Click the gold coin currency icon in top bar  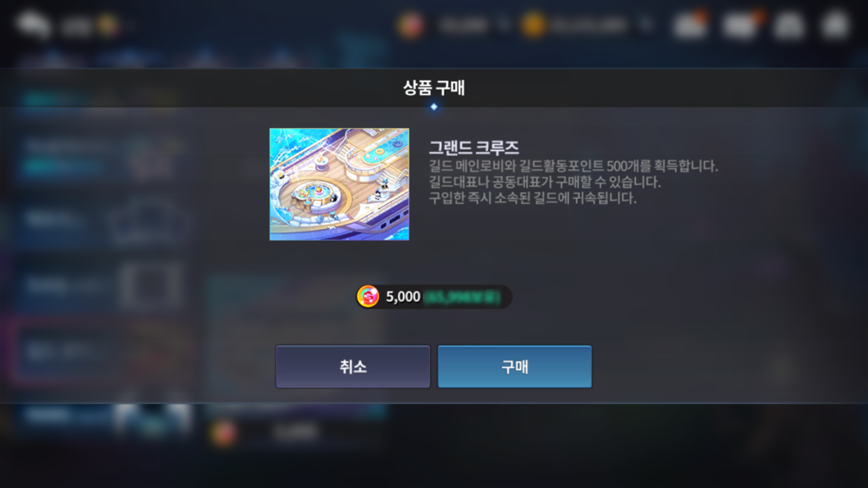pyautogui.click(x=534, y=26)
